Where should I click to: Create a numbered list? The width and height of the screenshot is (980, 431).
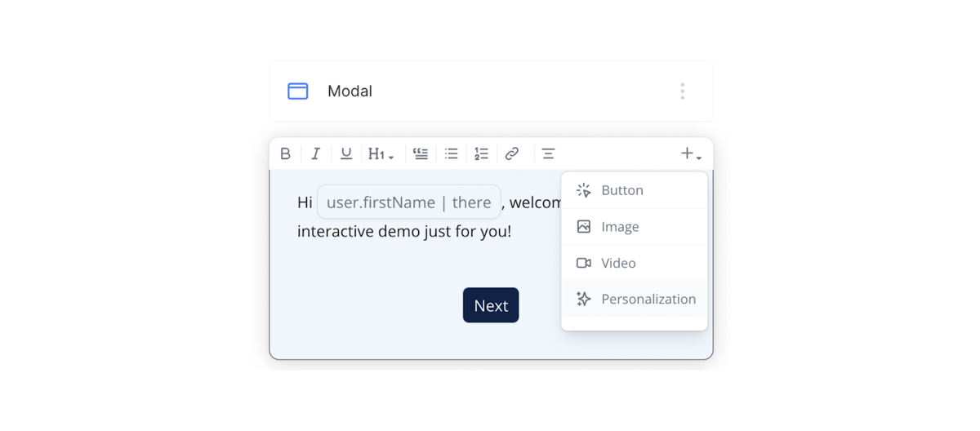coord(481,153)
